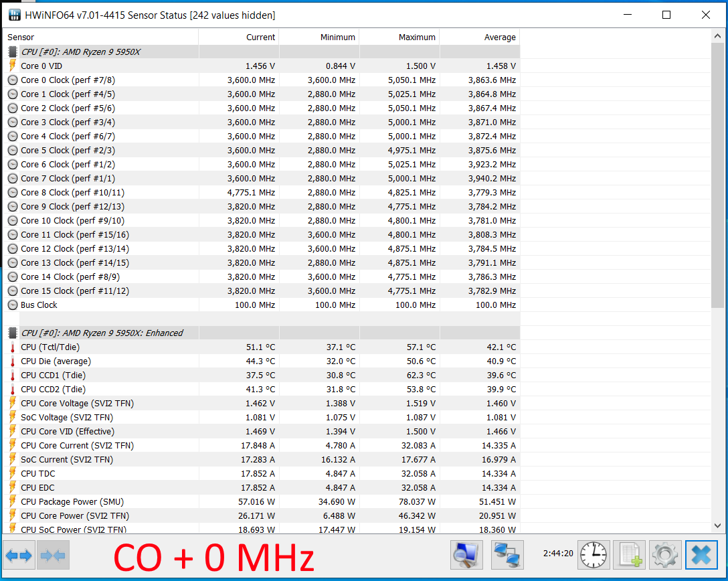The image size is (728, 581).
Task: Select the Core 4 Clock (perf #6/7) row
Action: pyautogui.click(x=262, y=136)
